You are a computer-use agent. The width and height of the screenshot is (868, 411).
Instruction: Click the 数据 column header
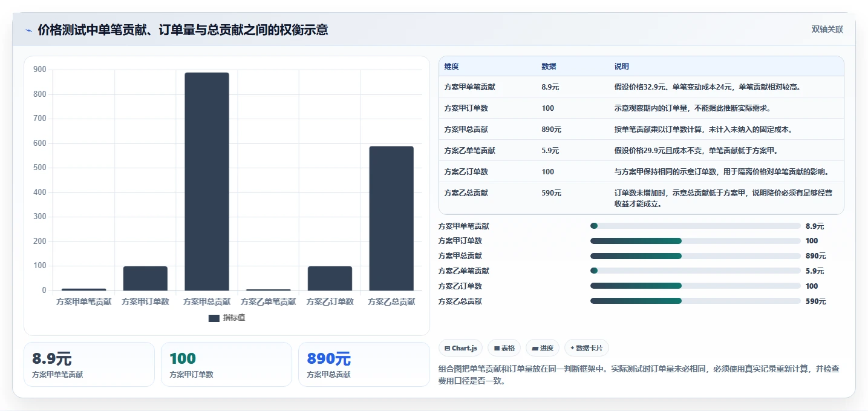coord(549,67)
